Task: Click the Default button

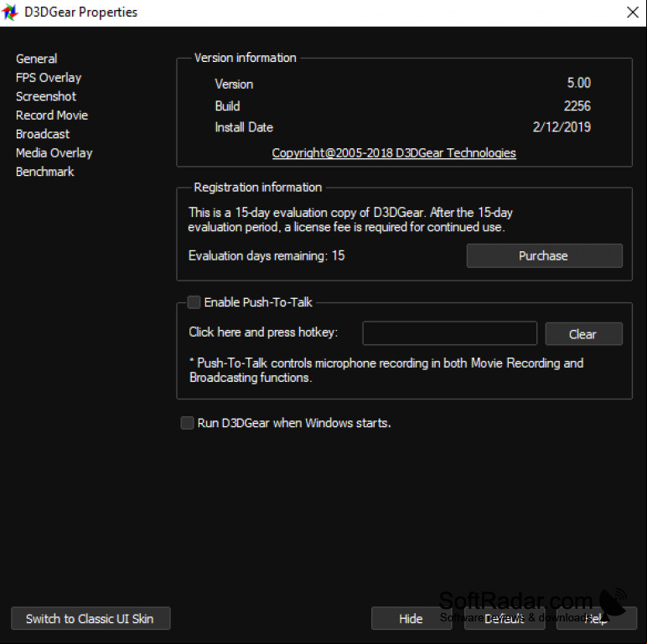Action: (505, 618)
